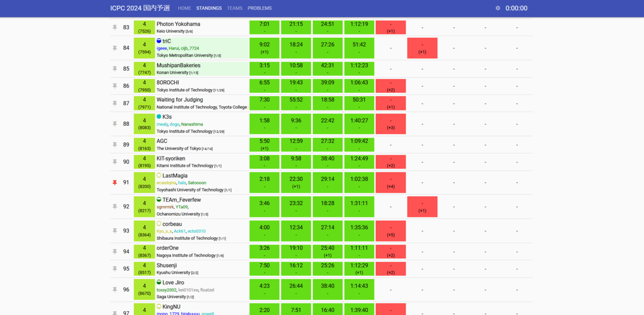
Task: Click the rating circle icon beside corbeau
Action: (159, 224)
